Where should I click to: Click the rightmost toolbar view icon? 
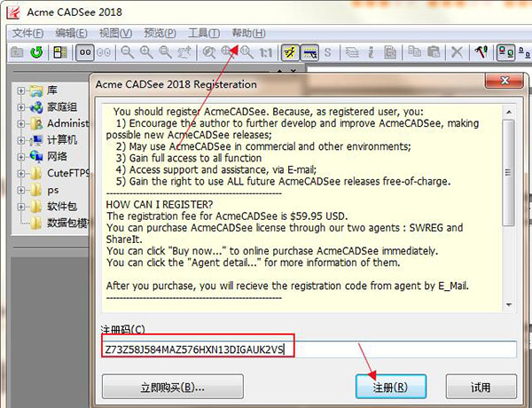525,52
